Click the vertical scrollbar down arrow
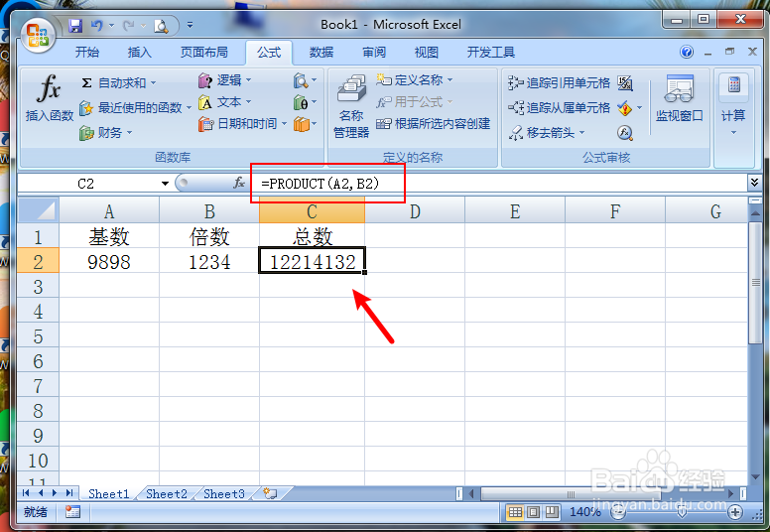Viewport: 770px width, 532px height. [755, 478]
